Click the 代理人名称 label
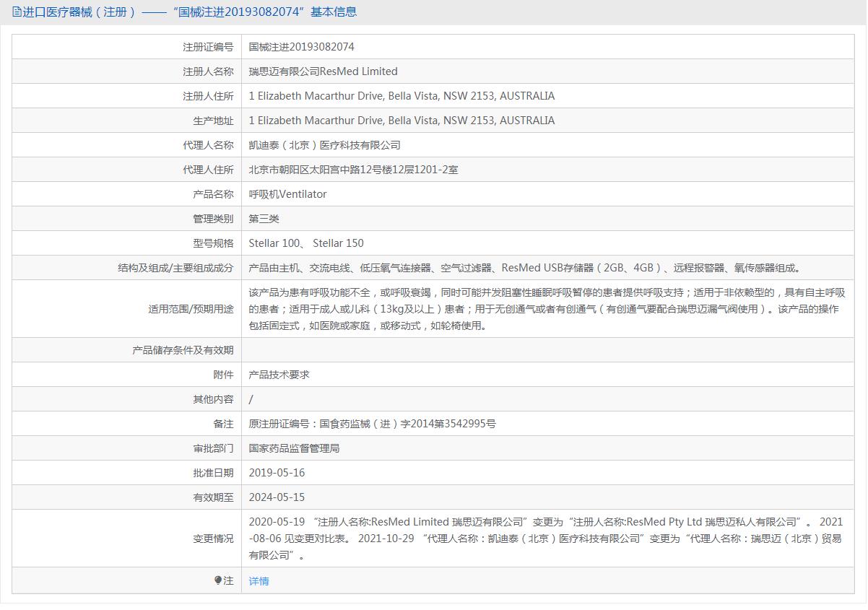 (208, 145)
